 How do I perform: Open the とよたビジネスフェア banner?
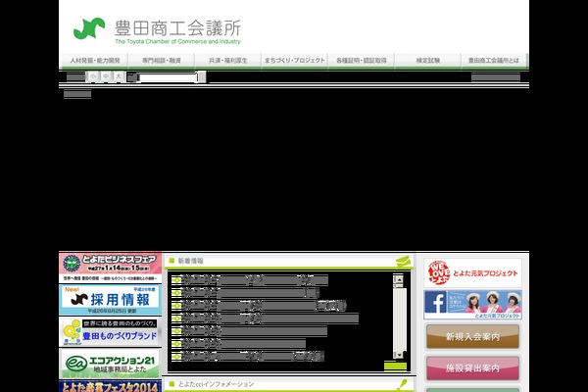point(110,268)
